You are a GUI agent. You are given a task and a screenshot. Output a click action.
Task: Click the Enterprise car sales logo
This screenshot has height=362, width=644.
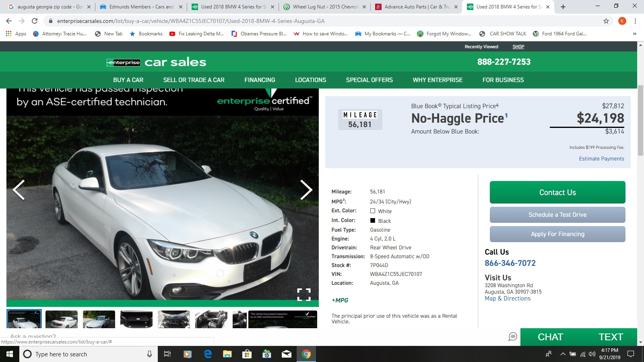(156, 62)
